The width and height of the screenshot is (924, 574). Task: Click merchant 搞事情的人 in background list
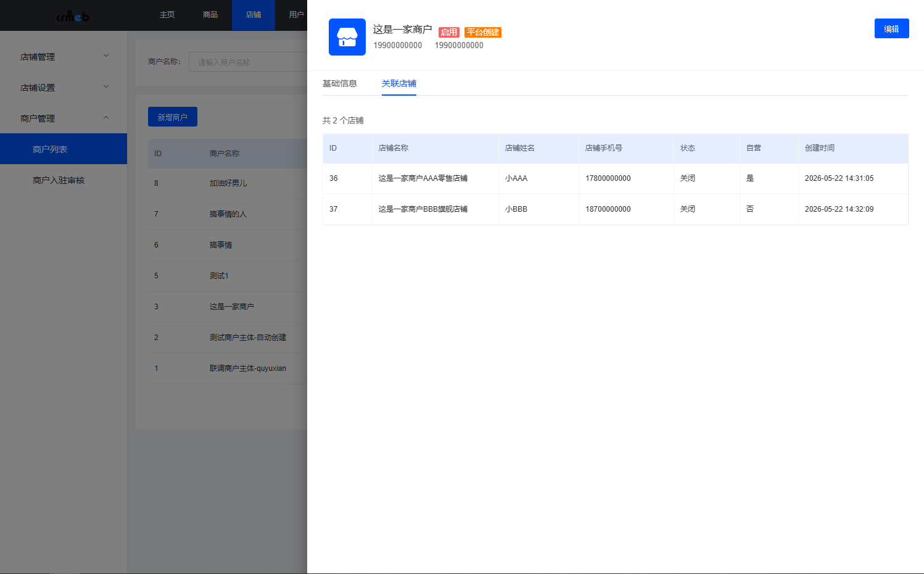tap(228, 214)
